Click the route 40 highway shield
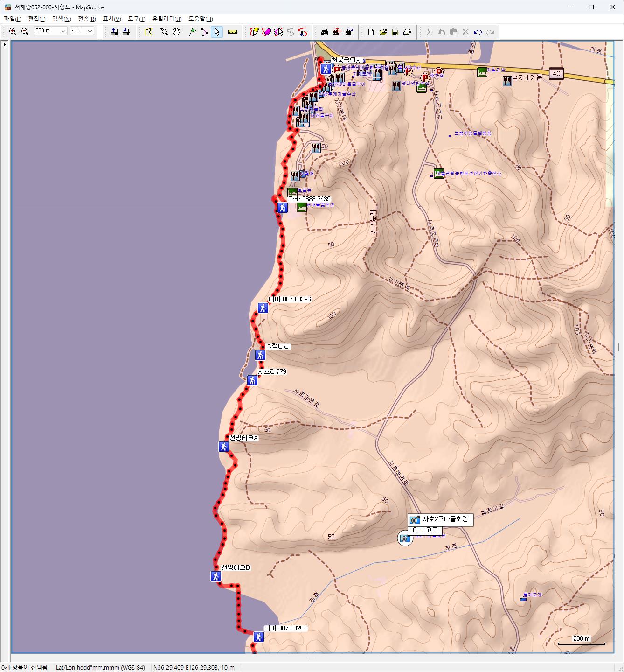 tap(556, 74)
